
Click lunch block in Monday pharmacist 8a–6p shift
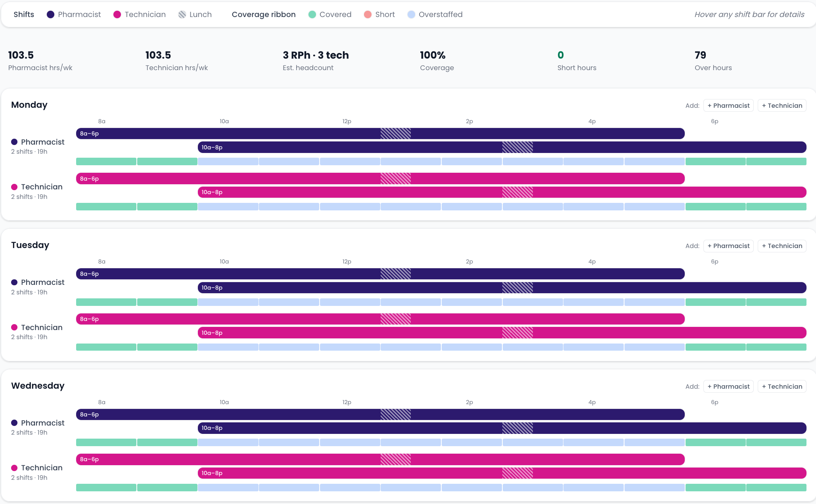coord(396,134)
